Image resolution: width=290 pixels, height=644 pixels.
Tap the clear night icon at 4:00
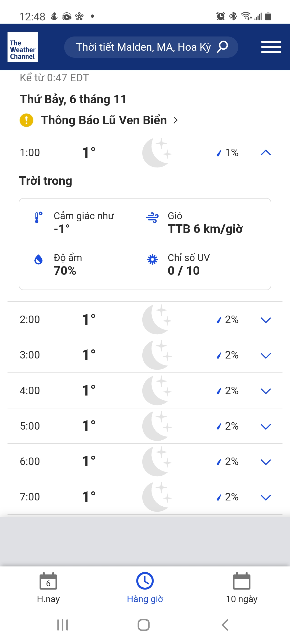pos(157,390)
